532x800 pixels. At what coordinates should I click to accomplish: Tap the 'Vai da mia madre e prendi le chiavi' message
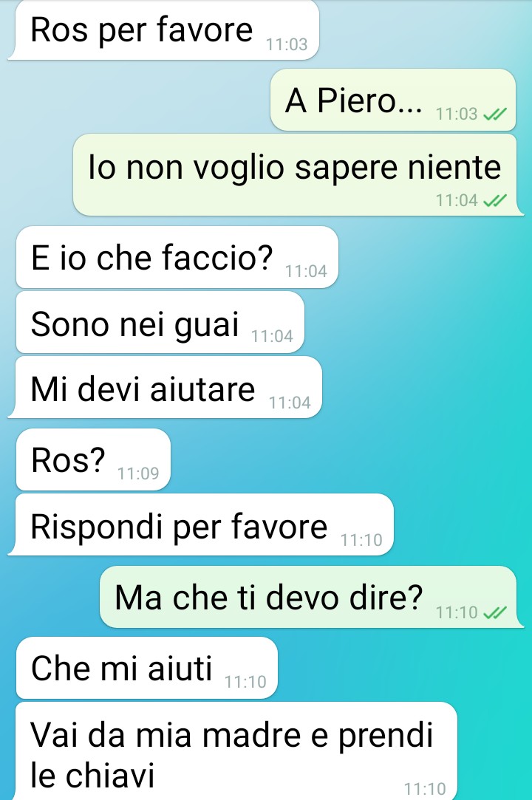click(x=236, y=751)
